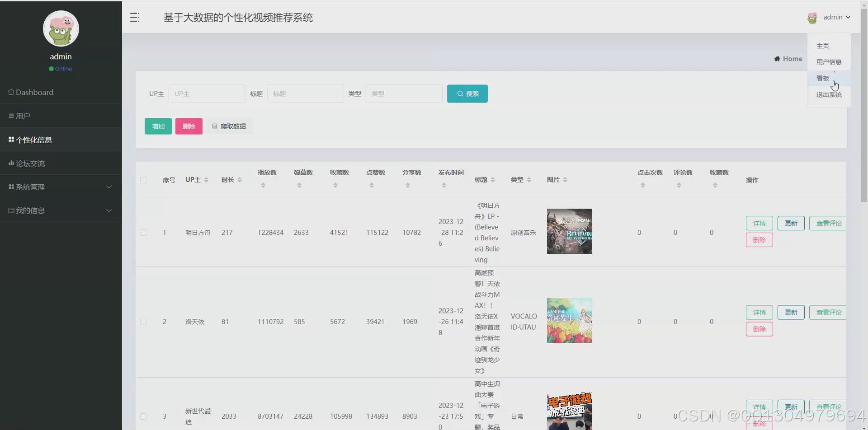This screenshot has width=868, height=430.
Task: Expand the 系统管理 submenu chevron
Action: tap(109, 187)
